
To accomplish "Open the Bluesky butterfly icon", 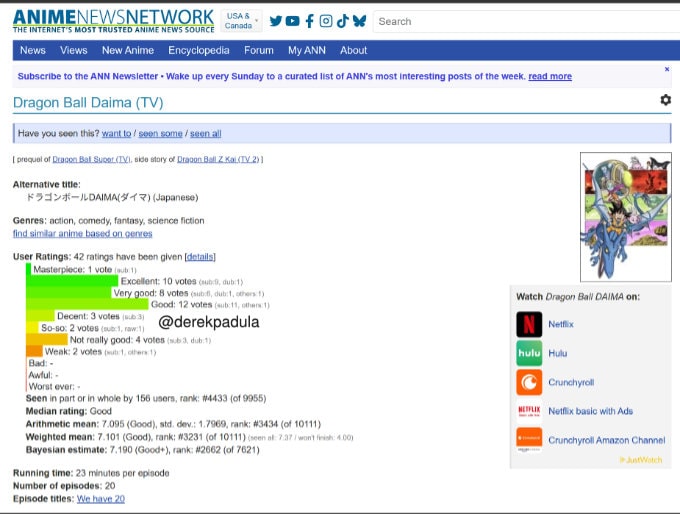I will coord(359,21).
